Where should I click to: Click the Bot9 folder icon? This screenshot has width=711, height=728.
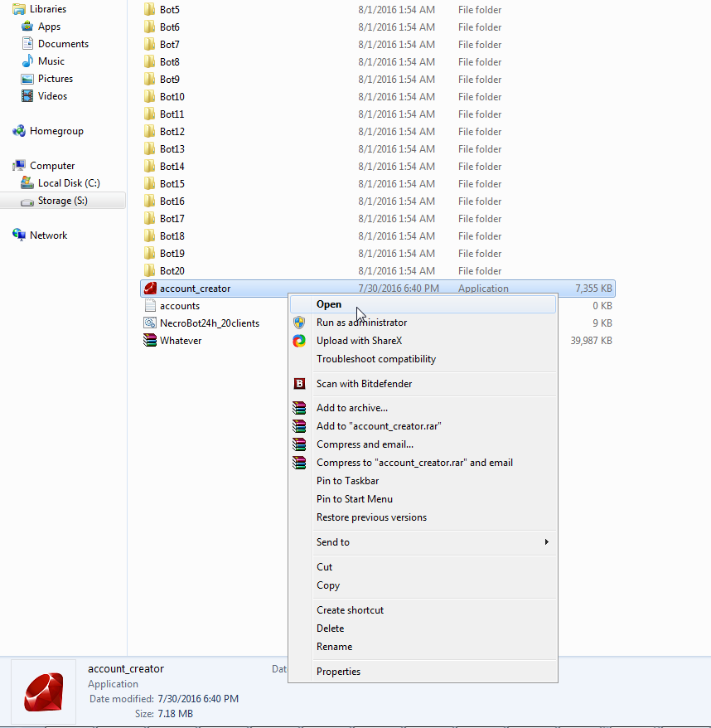[149, 79]
